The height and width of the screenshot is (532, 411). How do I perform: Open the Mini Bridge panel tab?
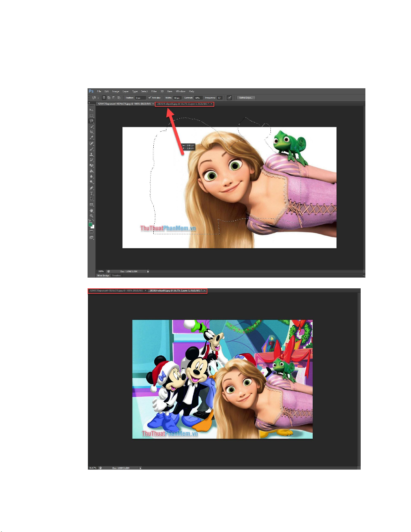103,276
